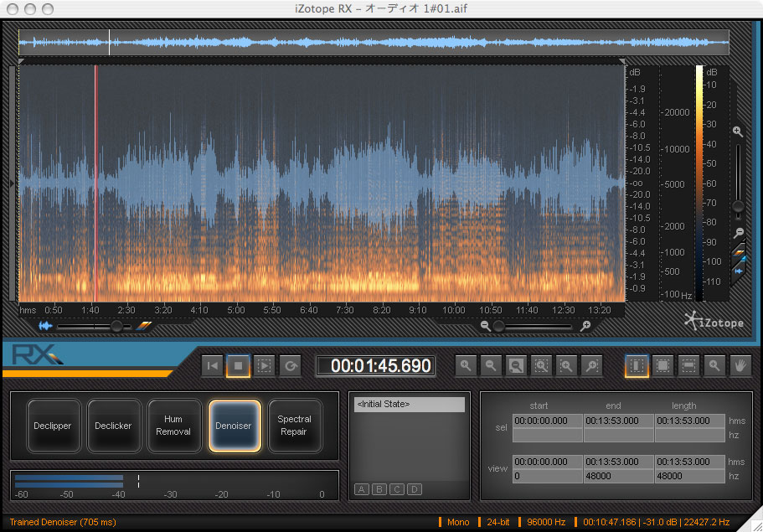Click the vertical zoom slider knob

[x=738, y=206]
